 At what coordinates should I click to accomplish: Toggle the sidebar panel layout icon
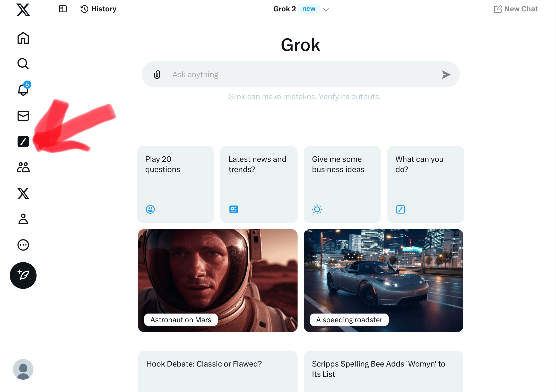63,9
